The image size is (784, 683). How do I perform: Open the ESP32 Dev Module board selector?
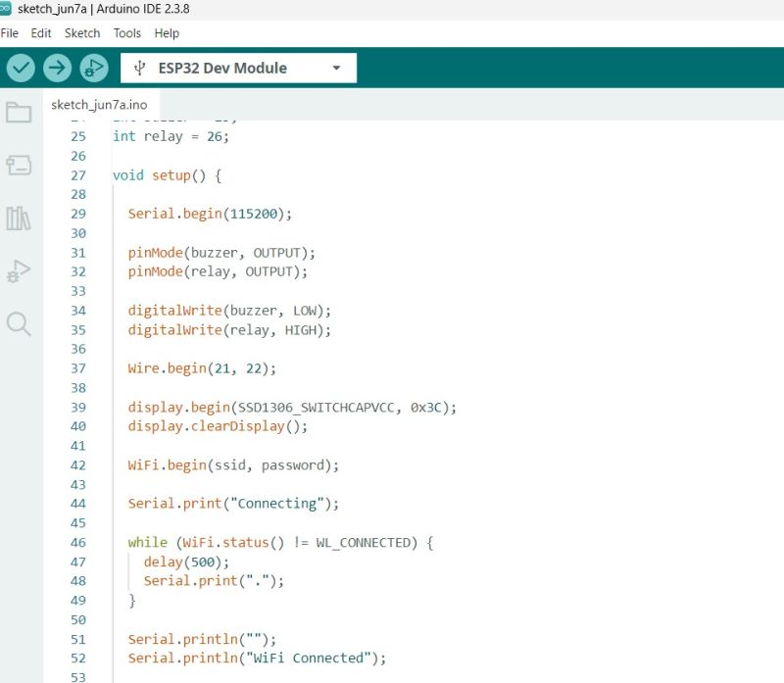coord(238,68)
